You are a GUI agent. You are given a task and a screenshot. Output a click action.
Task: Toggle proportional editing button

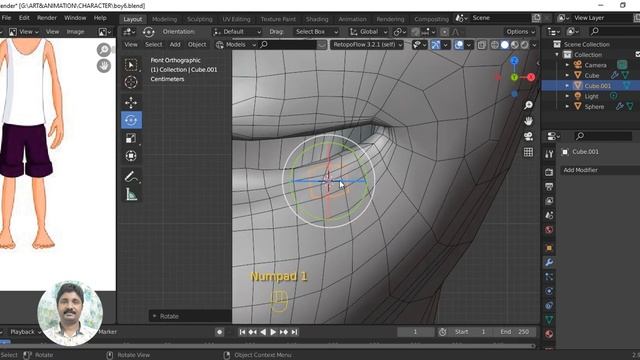pyautogui.click(x=444, y=32)
